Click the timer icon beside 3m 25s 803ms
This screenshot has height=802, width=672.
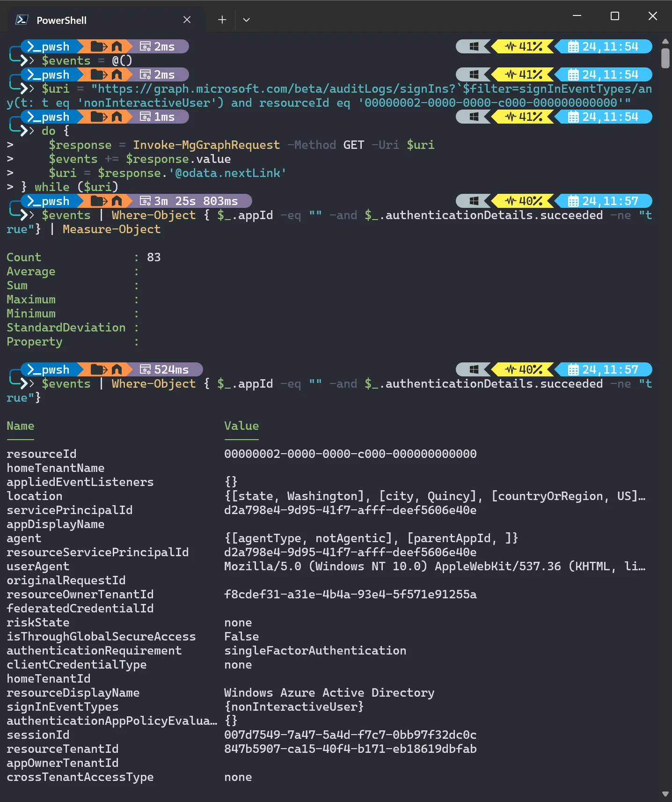click(x=145, y=201)
